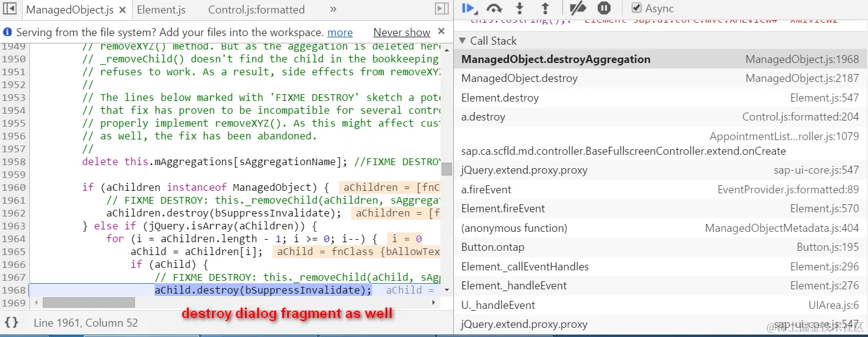Select a.fireEvent call stack frame
The height and width of the screenshot is (337, 868).
(660, 190)
